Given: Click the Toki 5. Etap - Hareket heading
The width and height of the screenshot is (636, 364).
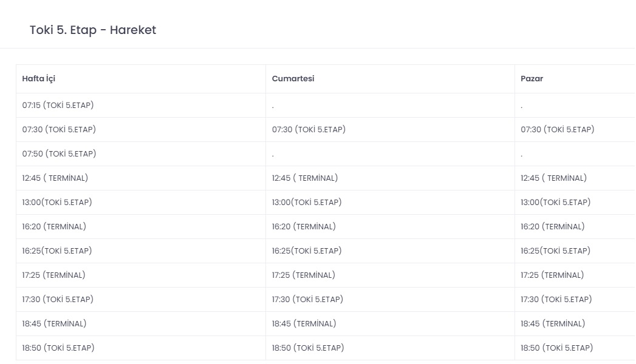Looking at the screenshot, I should 93,30.
